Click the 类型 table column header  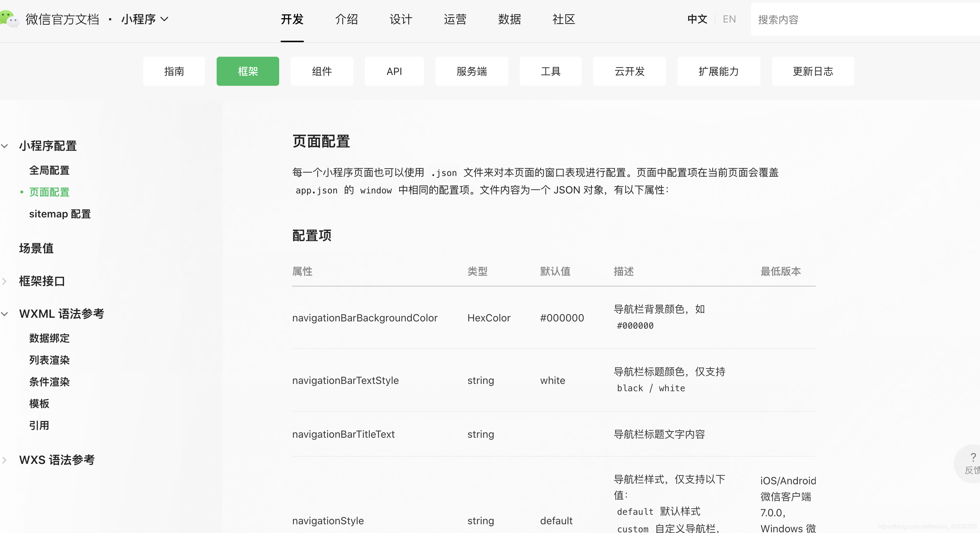click(477, 271)
